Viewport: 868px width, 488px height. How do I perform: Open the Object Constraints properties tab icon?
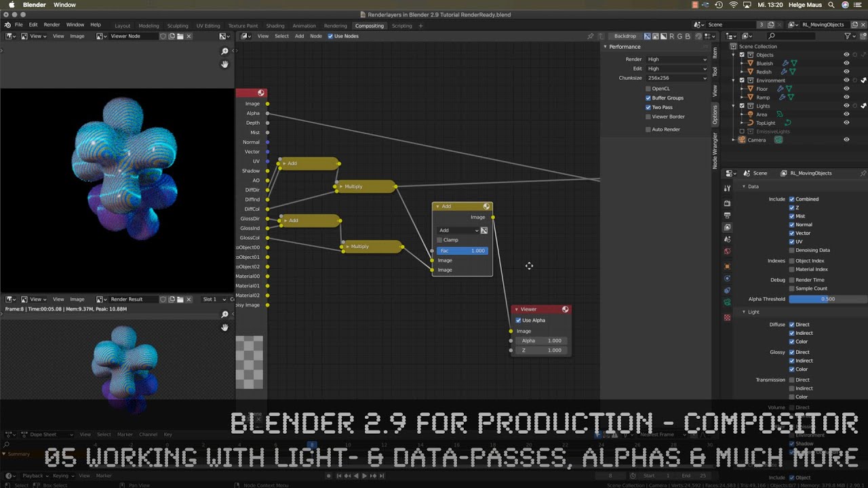(727, 290)
